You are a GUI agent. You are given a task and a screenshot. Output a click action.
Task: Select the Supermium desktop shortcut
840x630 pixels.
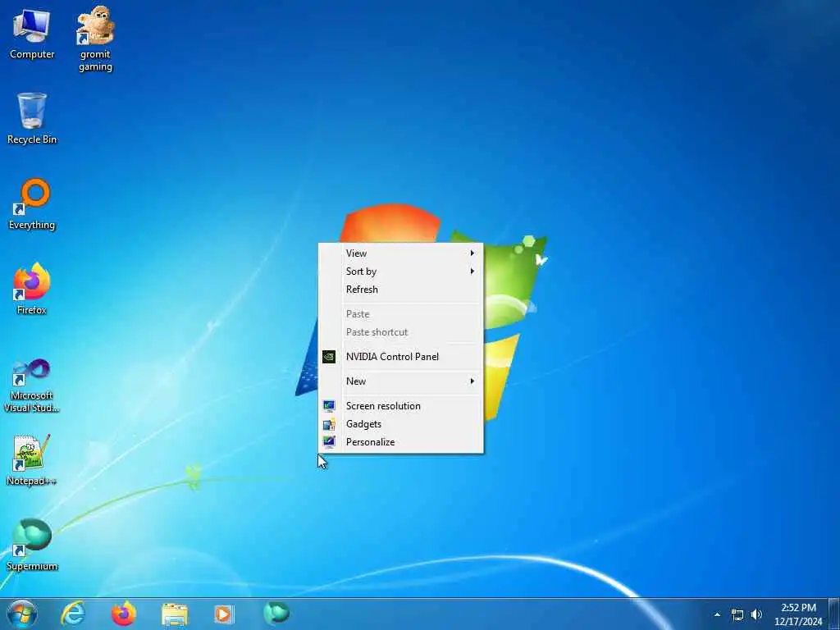click(32, 545)
